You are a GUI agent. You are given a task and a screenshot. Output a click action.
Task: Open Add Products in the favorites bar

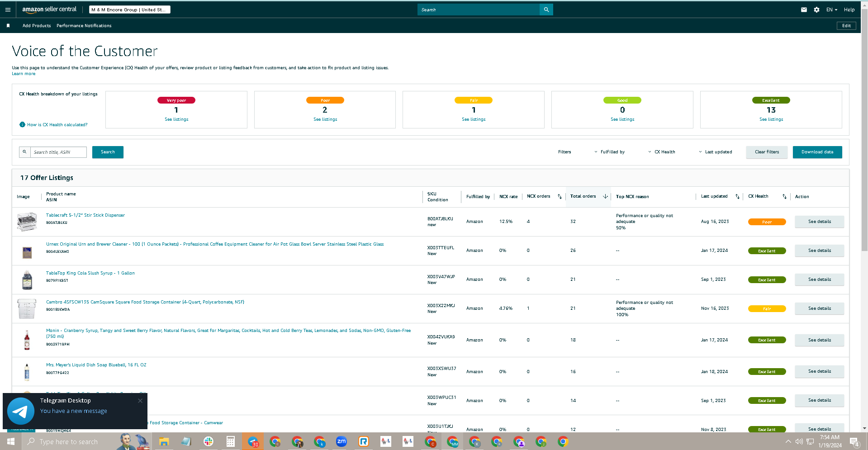[x=37, y=26]
